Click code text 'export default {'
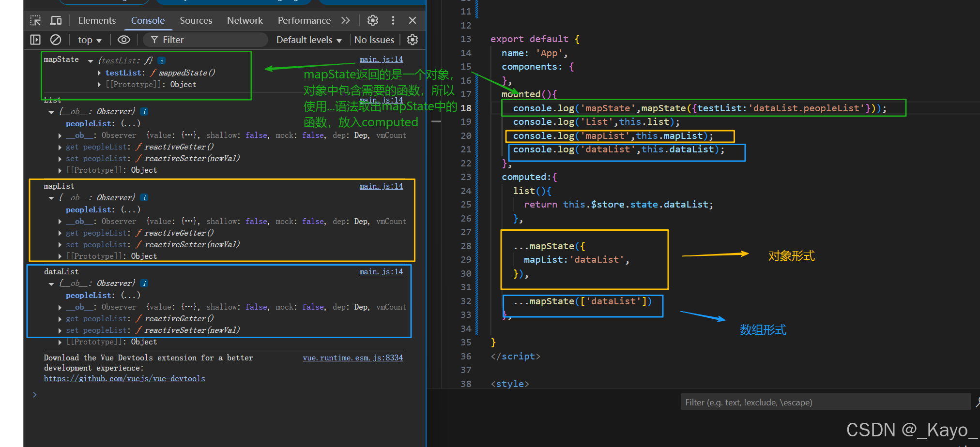 coord(535,39)
